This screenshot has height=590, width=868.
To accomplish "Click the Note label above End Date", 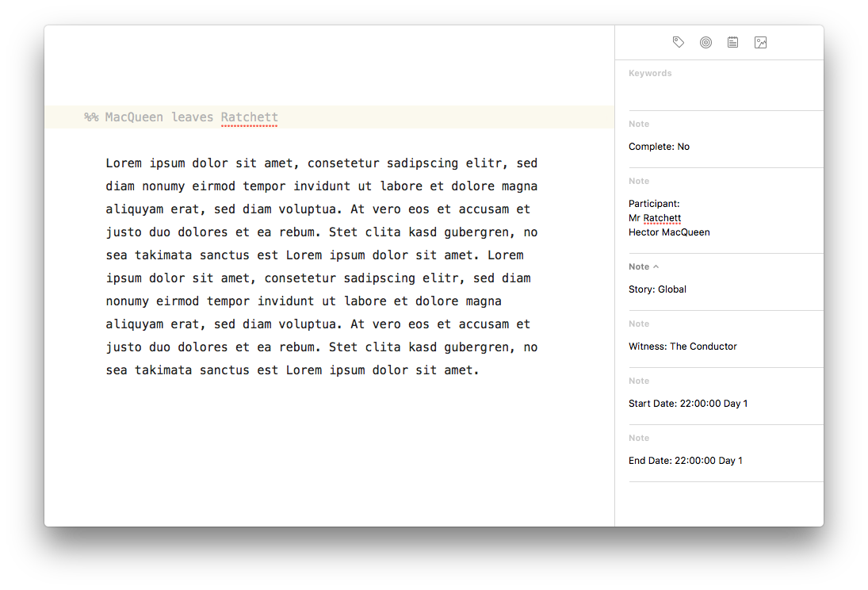I will tap(639, 439).
